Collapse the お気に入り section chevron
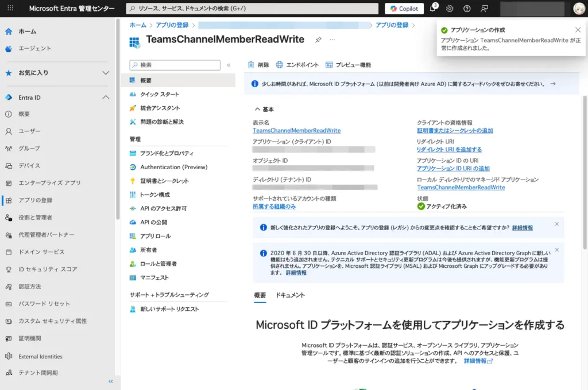 106,73
